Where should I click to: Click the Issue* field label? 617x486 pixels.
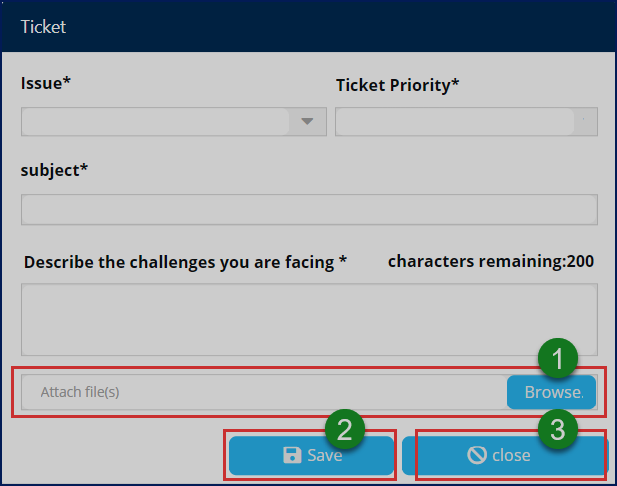tap(46, 84)
